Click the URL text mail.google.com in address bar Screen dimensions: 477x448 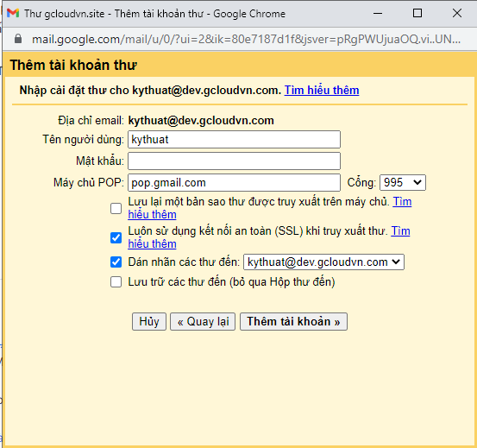(x=76, y=39)
